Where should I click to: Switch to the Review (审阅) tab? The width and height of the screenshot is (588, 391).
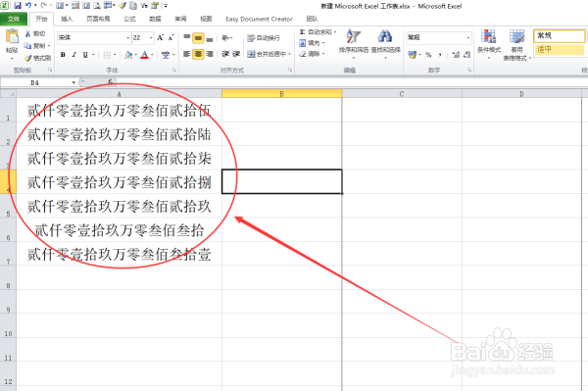(180, 19)
